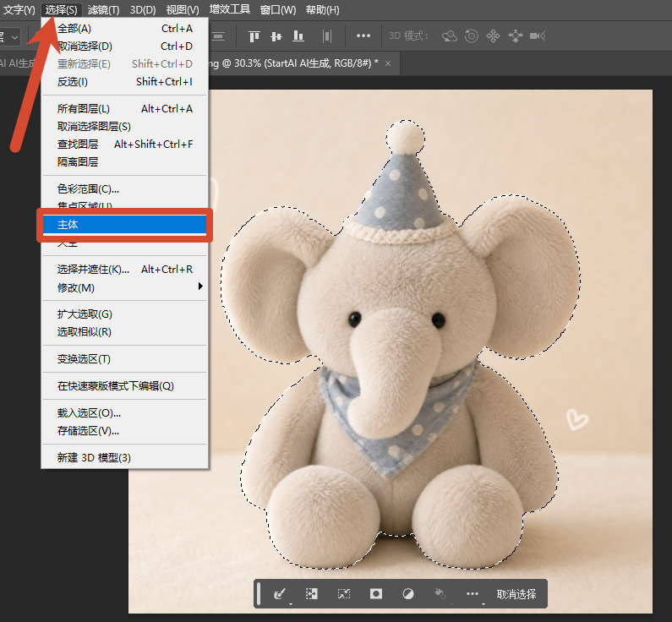The width and height of the screenshot is (672, 622).
Task: Click 在快速蒙版模式下编辑(Q) entry
Action: point(124,386)
